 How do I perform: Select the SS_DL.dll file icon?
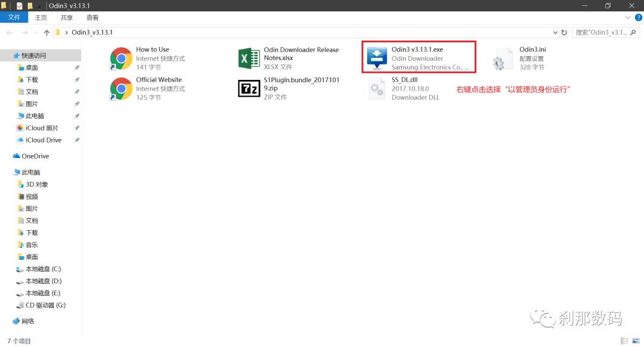click(377, 88)
